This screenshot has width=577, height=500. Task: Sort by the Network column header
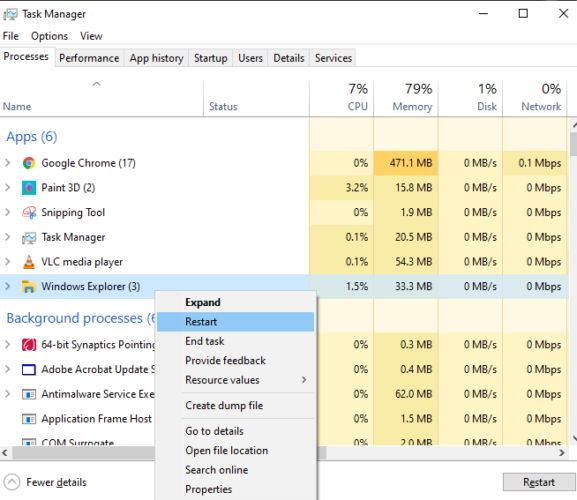click(535, 98)
